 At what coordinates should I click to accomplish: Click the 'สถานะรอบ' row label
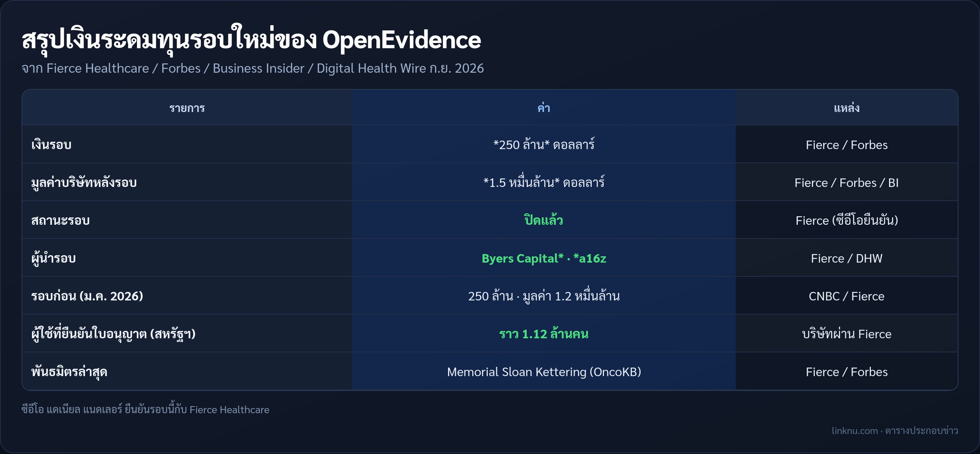tap(61, 220)
